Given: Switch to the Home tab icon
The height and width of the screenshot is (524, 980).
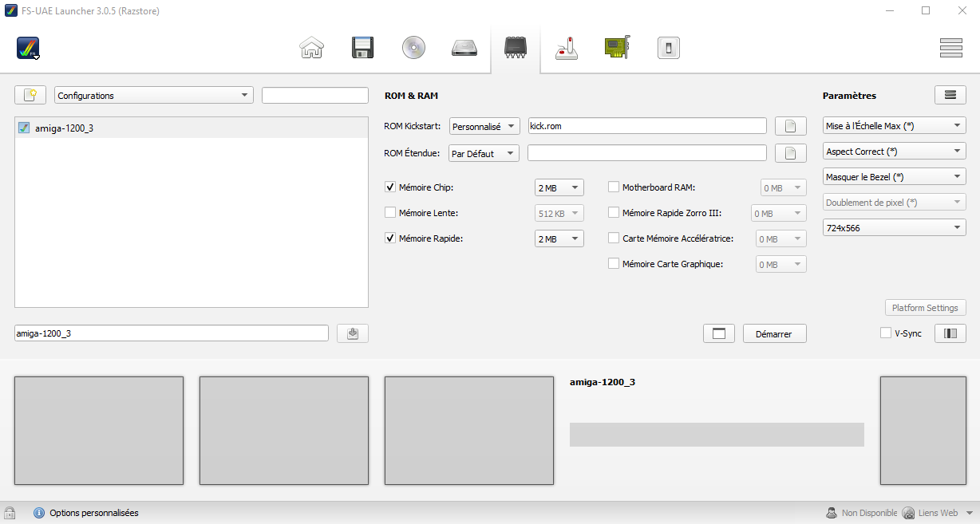Looking at the screenshot, I should click(312, 48).
